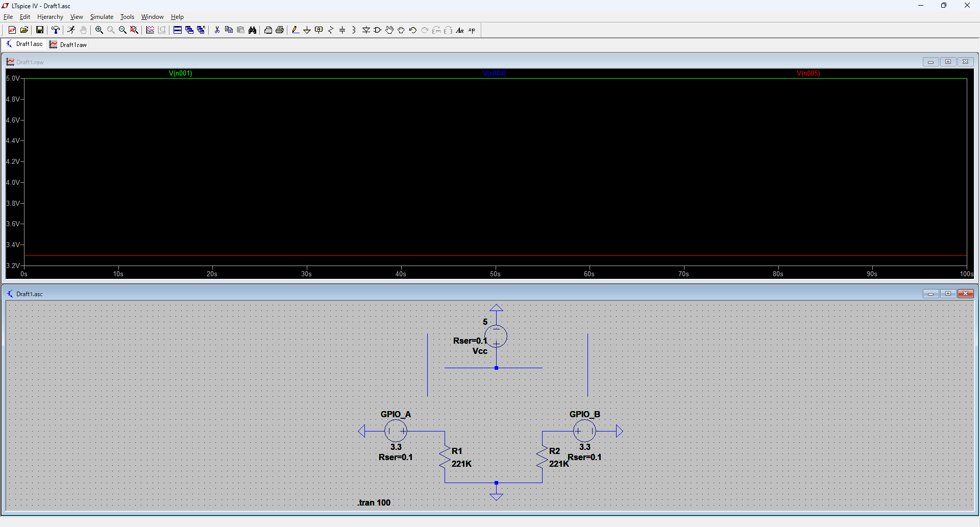Click the R1 resistor in the schematic
The height and width of the screenshot is (527, 980).
445,457
